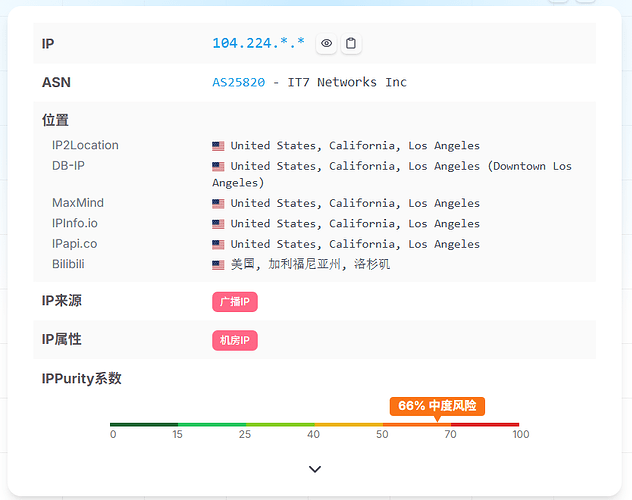Click the US flag in IPInfo.io row

218,224
